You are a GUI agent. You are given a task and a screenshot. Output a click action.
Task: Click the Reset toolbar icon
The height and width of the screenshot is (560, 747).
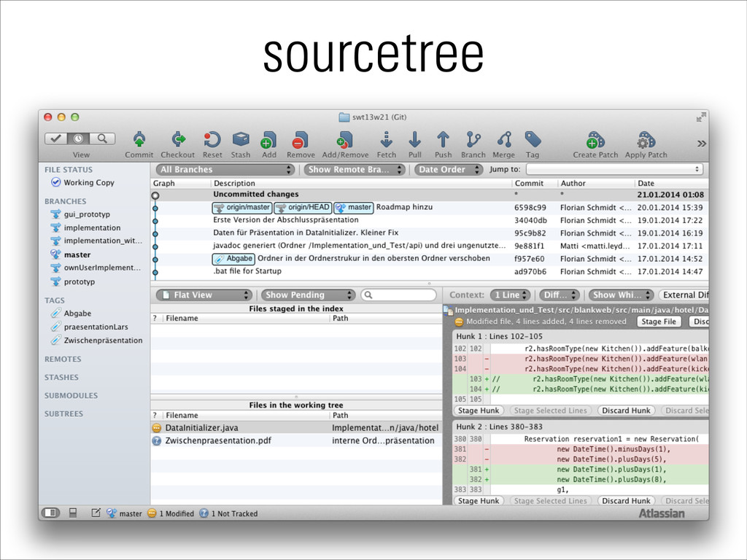(212, 140)
